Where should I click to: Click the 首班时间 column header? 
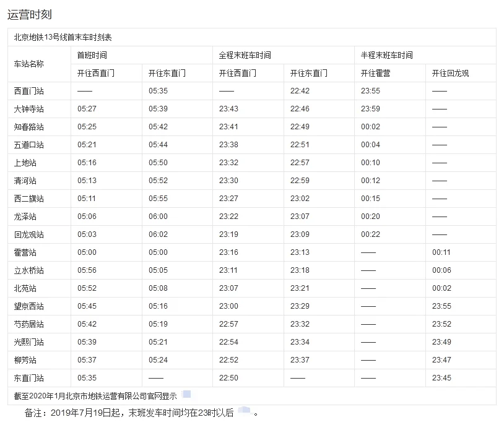[91, 54]
